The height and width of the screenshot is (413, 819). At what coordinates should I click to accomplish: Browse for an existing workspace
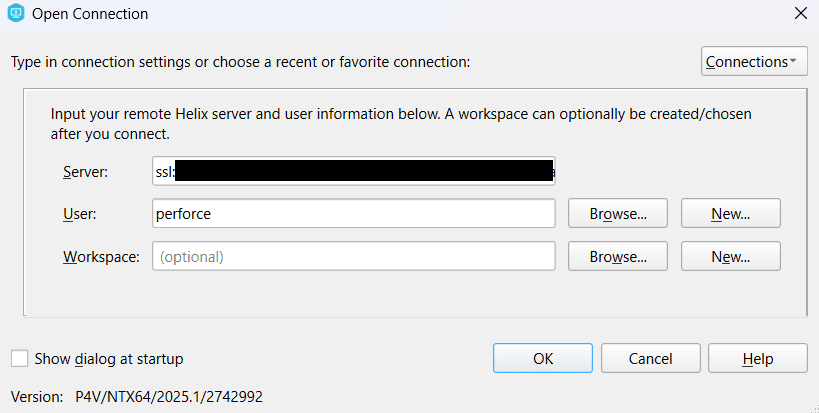click(618, 256)
